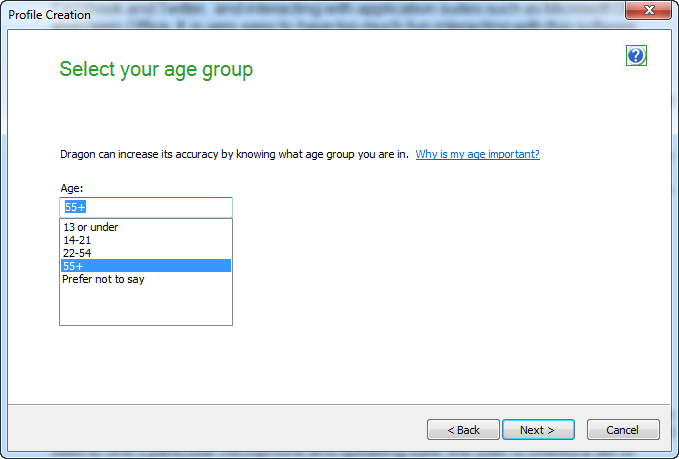The width and height of the screenshot is (679, 459).
Task: Select '13 or under' age option
Action: pyautogui.click(x=146, y=227)
